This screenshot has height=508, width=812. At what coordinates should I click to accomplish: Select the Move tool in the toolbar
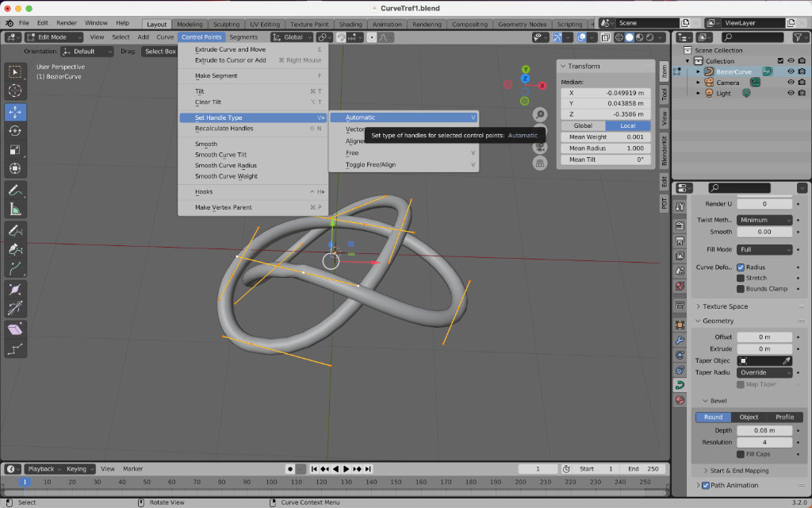pyautogui.click(x=15, y=112)
